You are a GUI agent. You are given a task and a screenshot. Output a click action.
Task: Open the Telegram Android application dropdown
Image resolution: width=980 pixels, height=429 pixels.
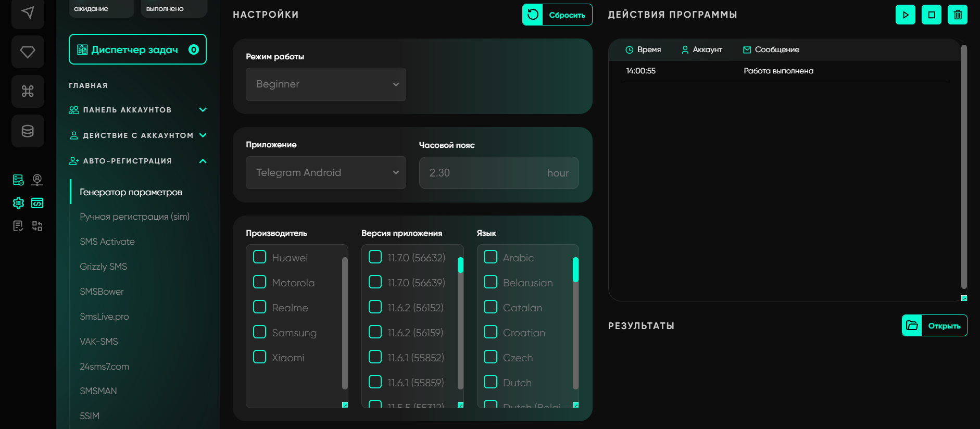[x=326, y=172]
